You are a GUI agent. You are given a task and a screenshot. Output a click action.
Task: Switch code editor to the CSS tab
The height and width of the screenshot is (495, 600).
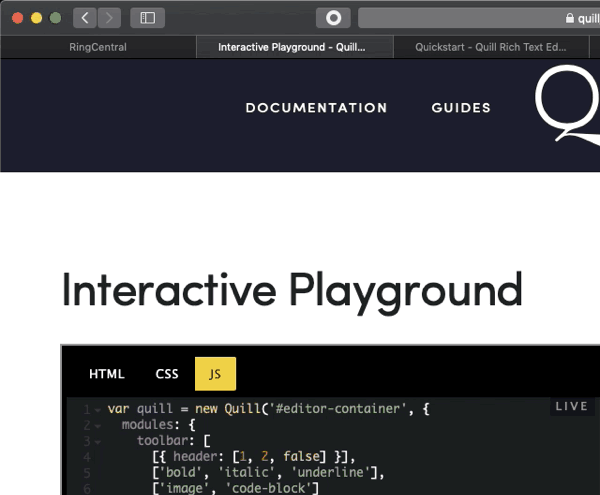pos(167,374)
